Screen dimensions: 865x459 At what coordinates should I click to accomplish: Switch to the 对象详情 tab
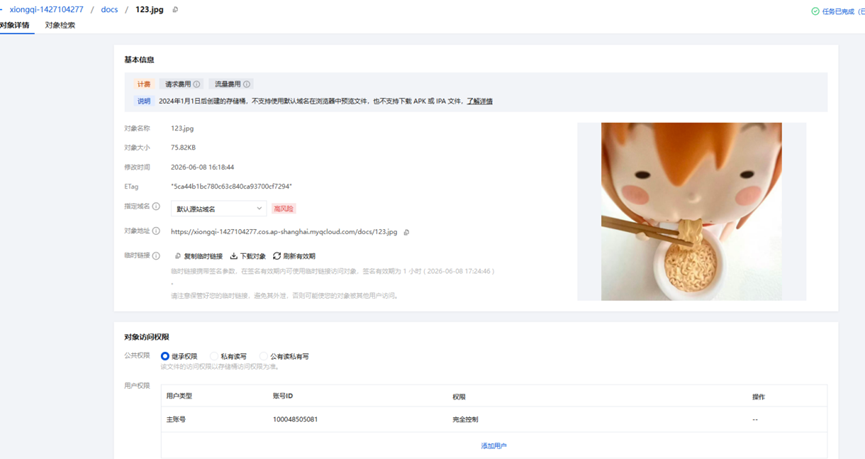click(15, 25)
